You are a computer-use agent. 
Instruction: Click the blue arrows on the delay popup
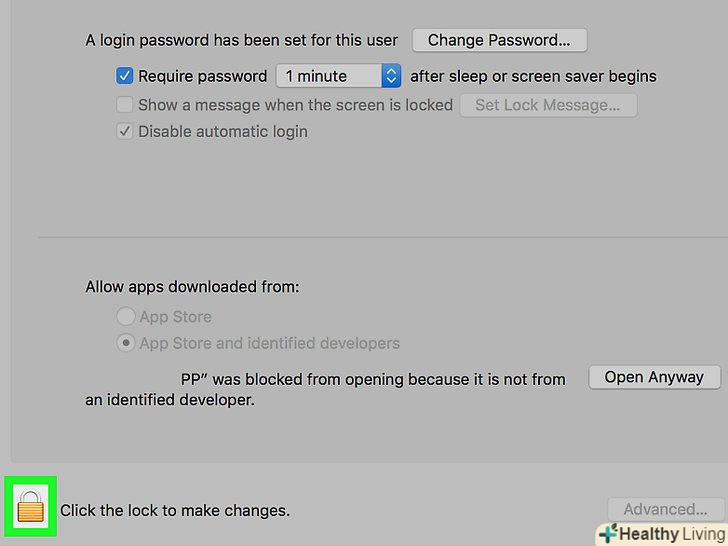point(391,76)
